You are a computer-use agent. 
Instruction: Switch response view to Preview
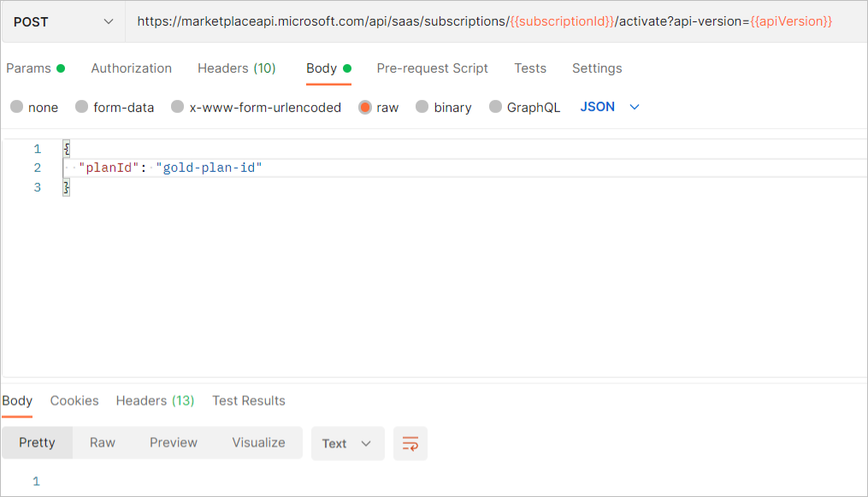[174, 443]
